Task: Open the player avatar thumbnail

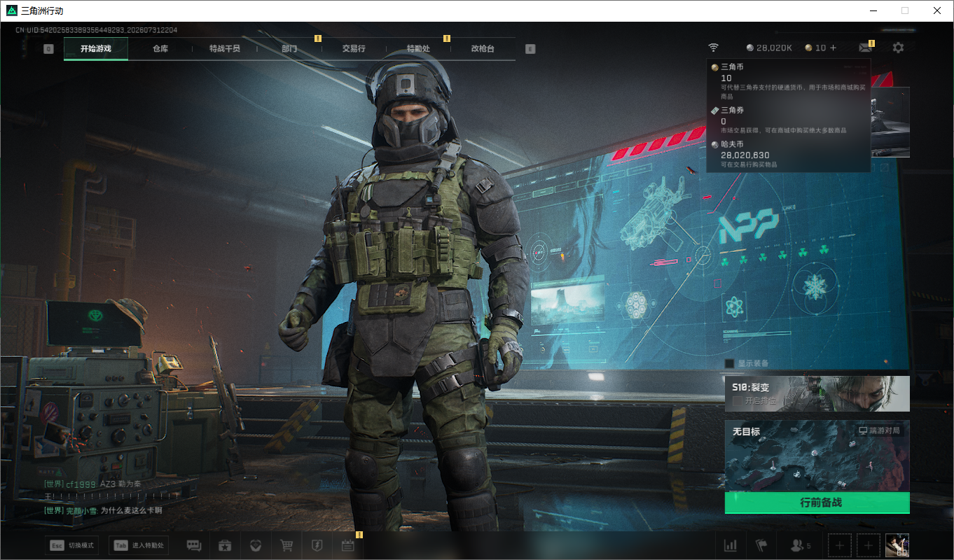Action: coord(897,545)
